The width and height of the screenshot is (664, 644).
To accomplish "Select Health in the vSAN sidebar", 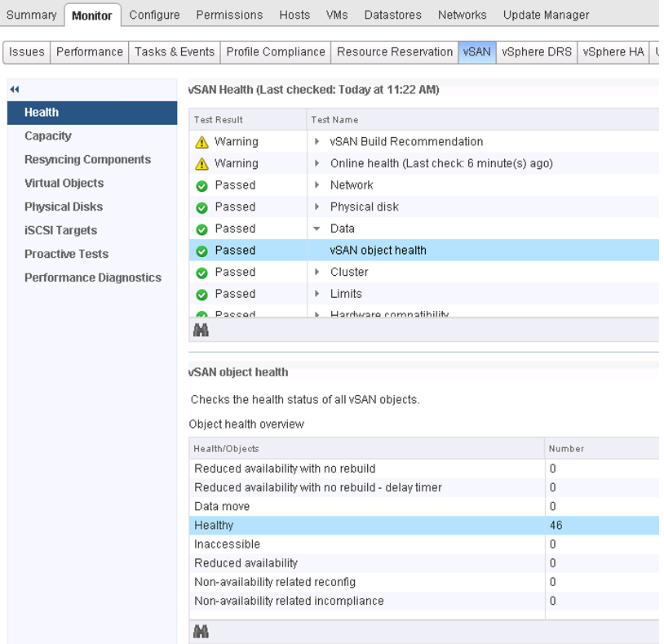I will click(x=92, y=113).
